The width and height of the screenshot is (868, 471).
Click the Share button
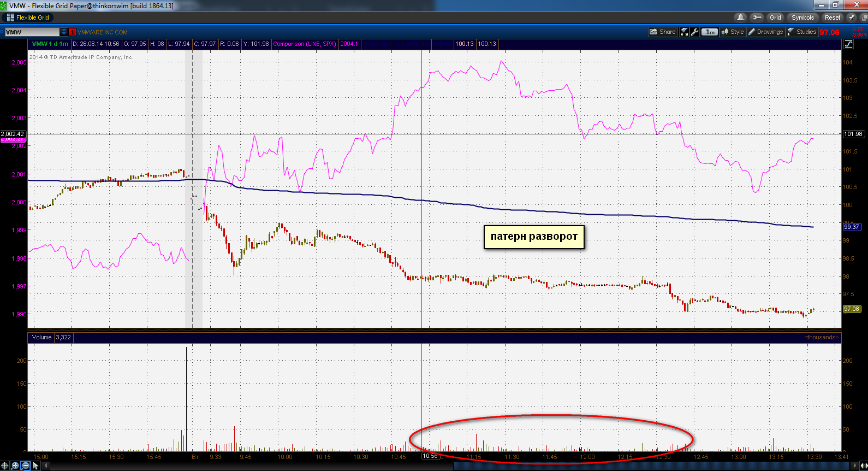tap(663, 32)
